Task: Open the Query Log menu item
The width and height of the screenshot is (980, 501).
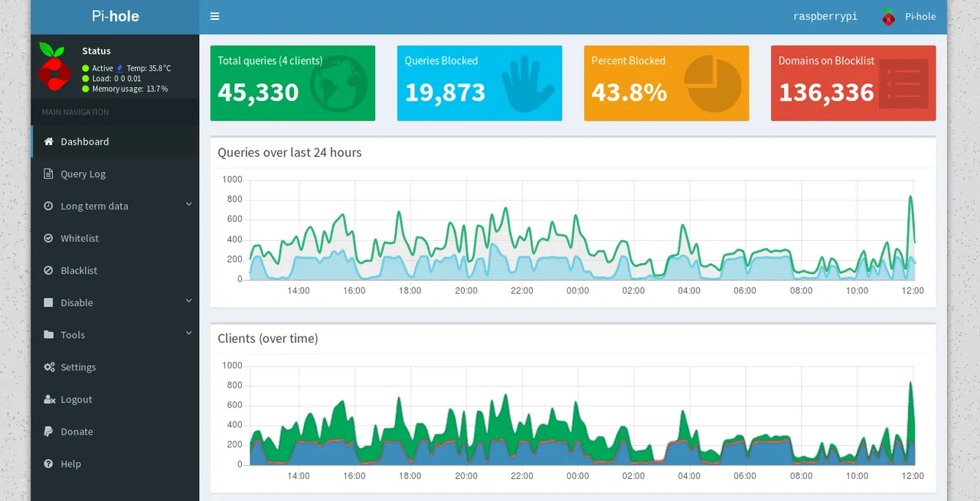Action: pos(115,174)
